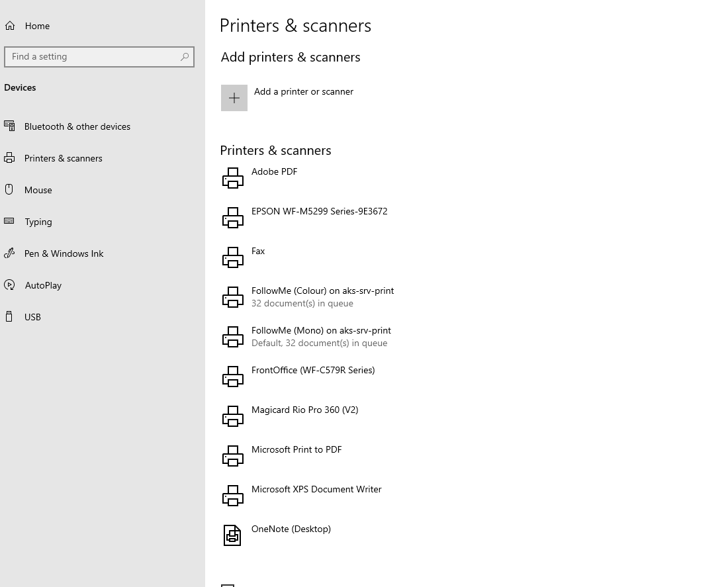Click the Typing keyboard icon
Image resolution: width=728 pixels, height=587 pixels.
click(9, 221)
